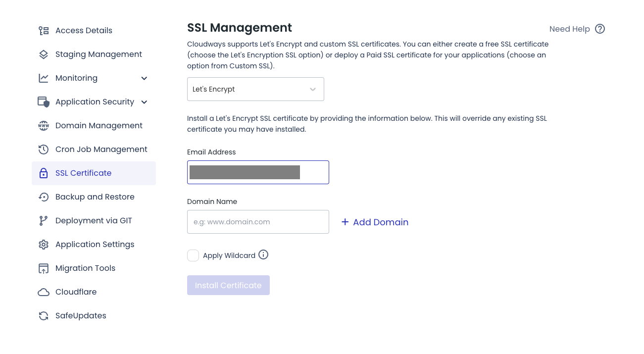This screenshot has height=354, width=644.
Task: Click the SafeUpdates refresh icon
Action: [44, 316]
